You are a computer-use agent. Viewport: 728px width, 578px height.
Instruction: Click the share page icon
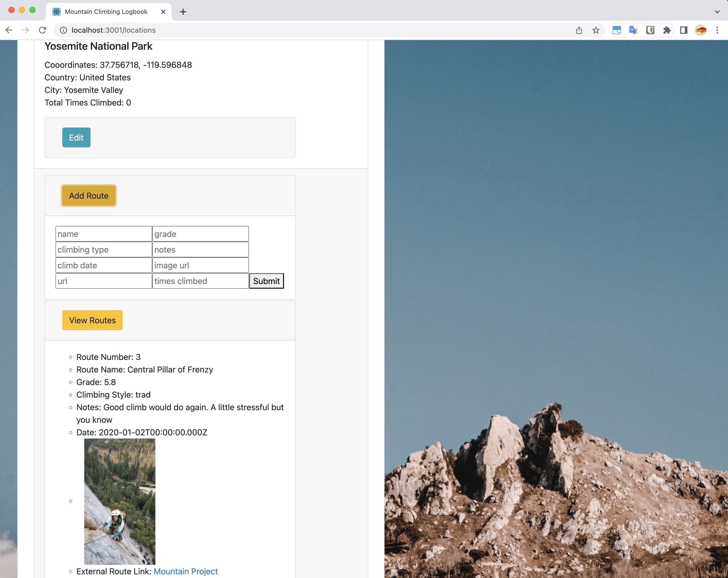pos(579,30)
